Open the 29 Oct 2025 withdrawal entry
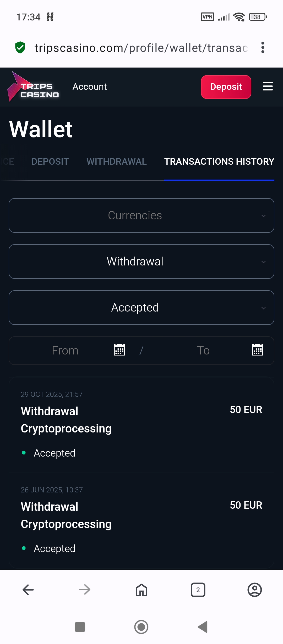Screen dimensions: 283x644 pos(141,425)
